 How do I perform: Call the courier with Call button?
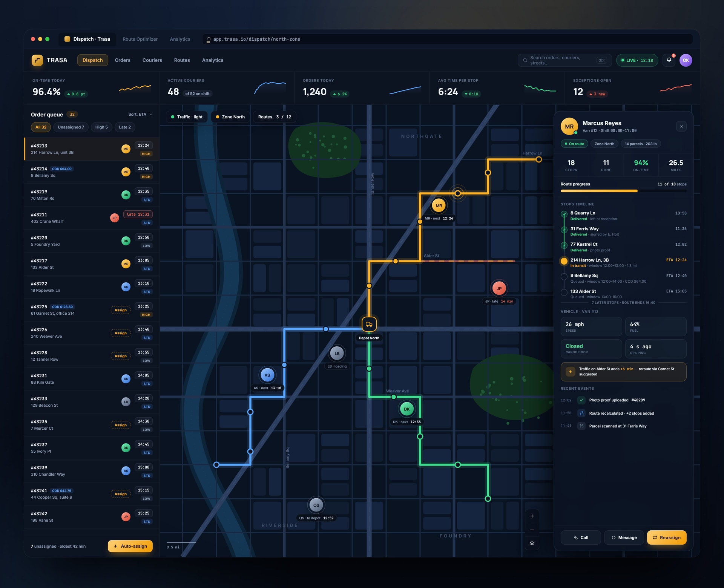tap(581, 537)
